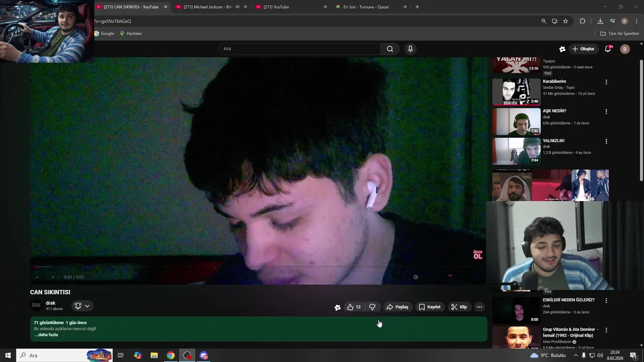Close the Quizei tab
The width and height of the screenshot is (644, 362).
tap(405, 7)
